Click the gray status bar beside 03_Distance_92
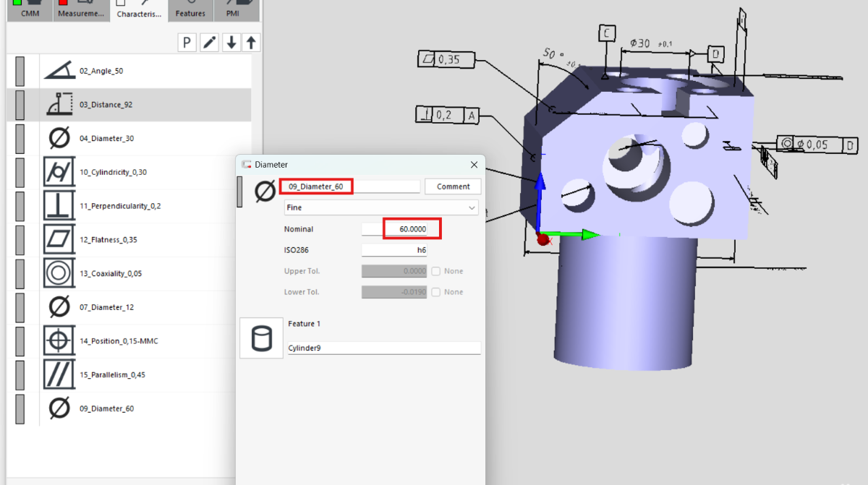 (20, 105)
